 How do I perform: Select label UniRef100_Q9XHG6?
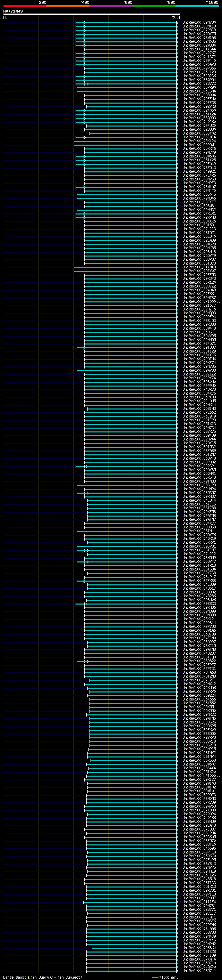tap(199, 608)
